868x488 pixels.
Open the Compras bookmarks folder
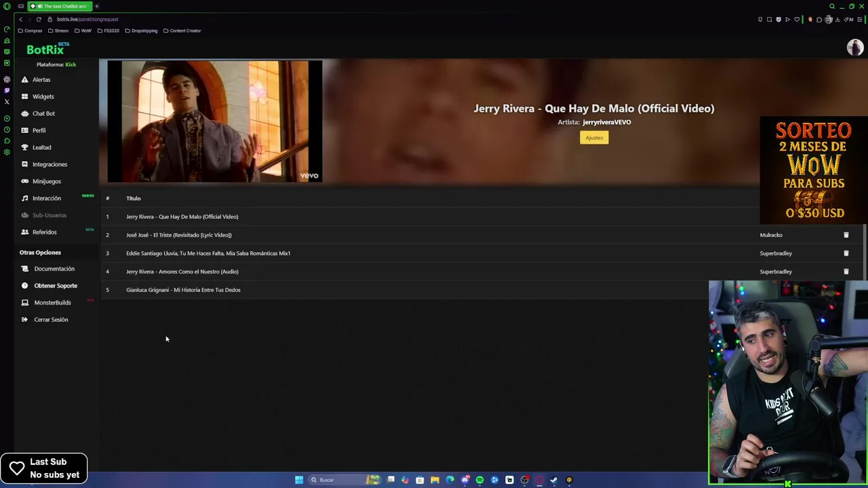click(x=30, y=30)
